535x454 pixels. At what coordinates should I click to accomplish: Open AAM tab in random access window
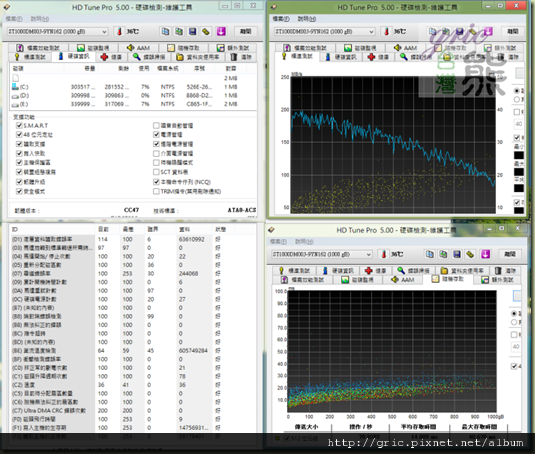pyautogui.click(x=403, y=280)
